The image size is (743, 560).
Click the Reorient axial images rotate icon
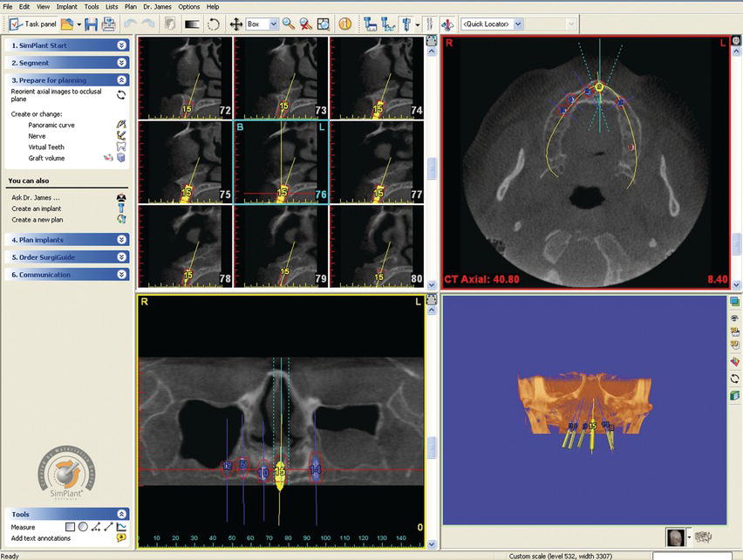click(x=121, y=94)
